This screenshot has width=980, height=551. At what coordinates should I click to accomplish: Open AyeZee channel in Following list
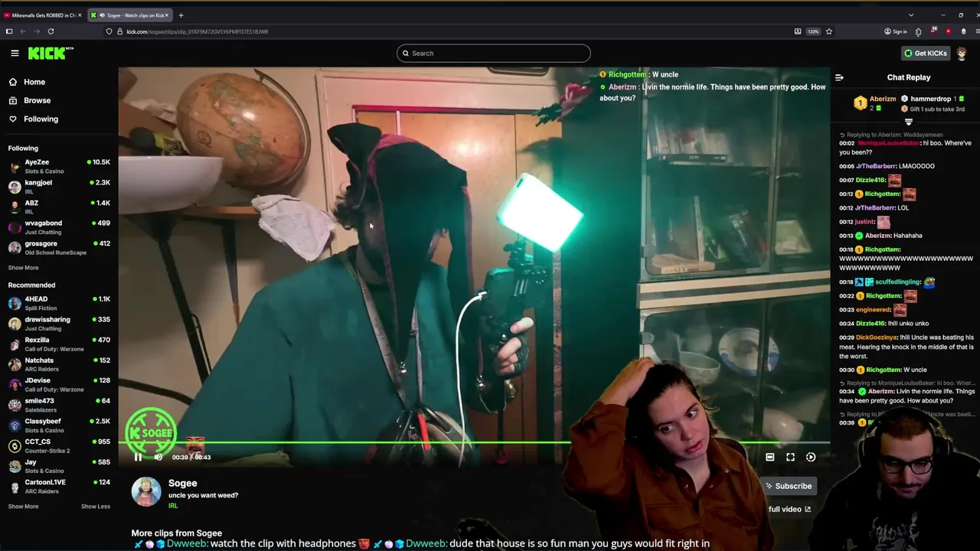pyautogui.click(x=59, y=166)
